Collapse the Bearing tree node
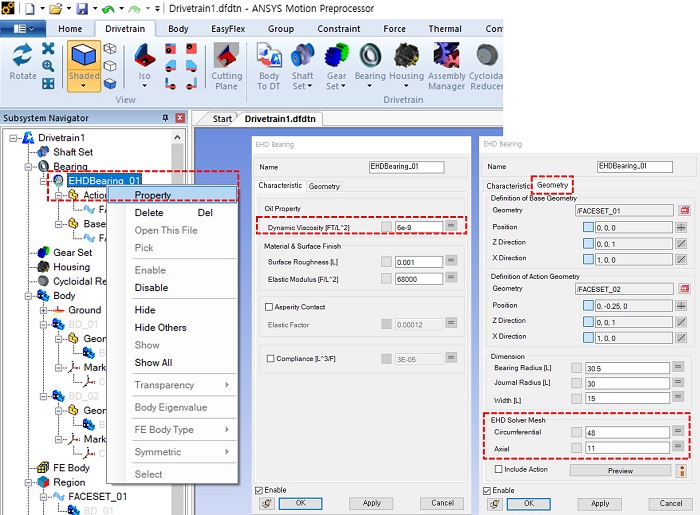This screenshot has height=515, width=700. pos(29,167)
